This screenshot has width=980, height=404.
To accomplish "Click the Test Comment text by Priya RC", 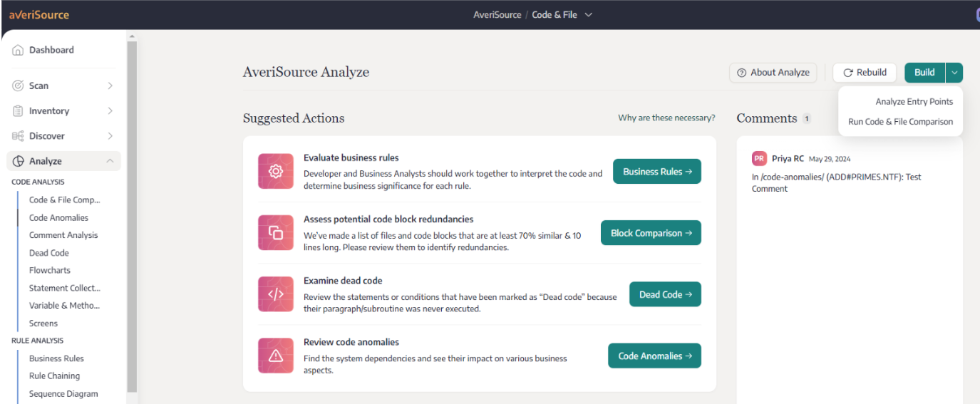I will [837, 182].
